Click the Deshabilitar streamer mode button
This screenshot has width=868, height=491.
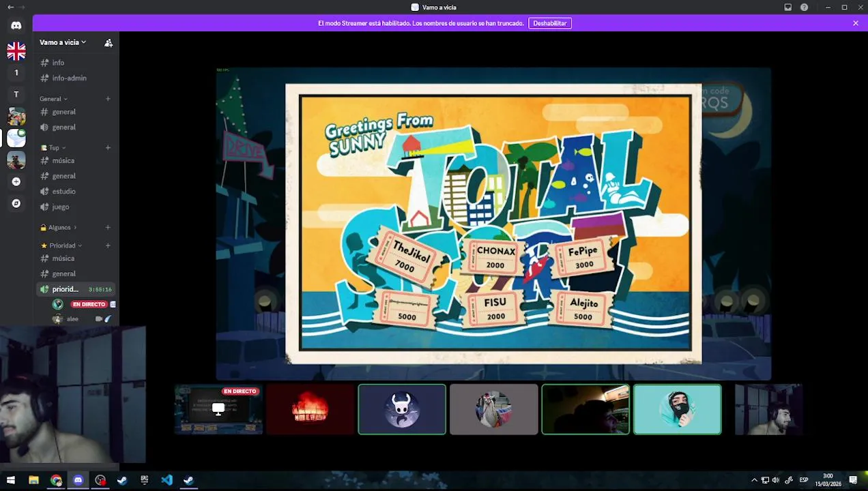click(x=549, y=23)
